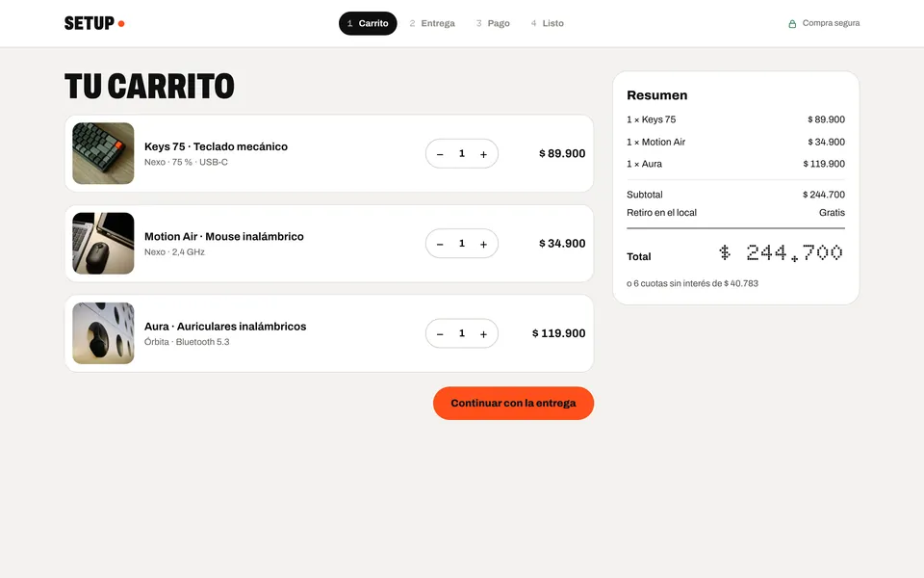
Task: Increase quantity of Aura headphones
Action: [x=483, y=334]
